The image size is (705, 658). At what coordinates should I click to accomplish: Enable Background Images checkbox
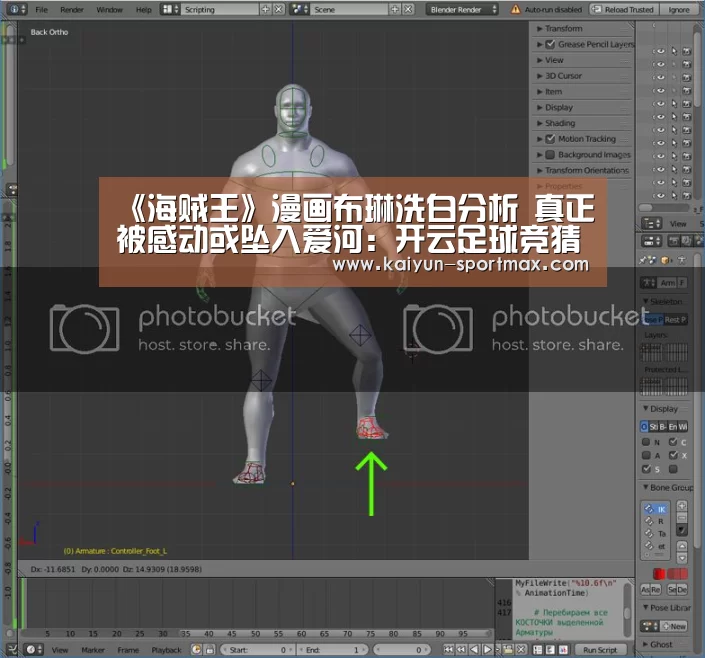coord(550,154)
